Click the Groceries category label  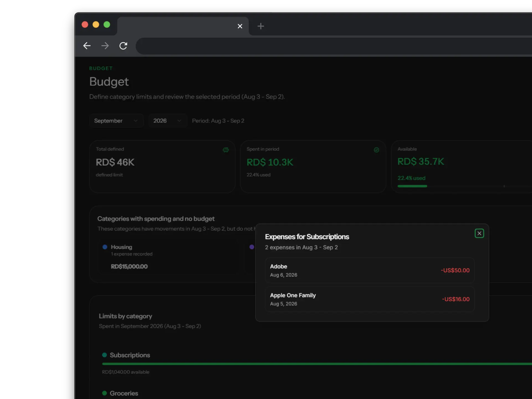(x=124, y=393)
